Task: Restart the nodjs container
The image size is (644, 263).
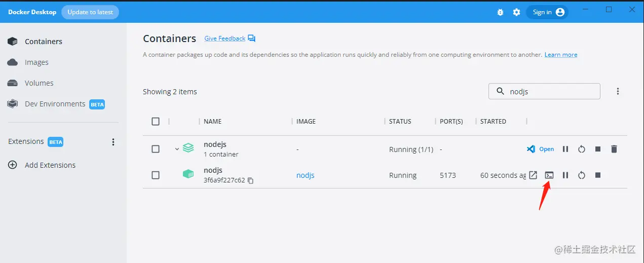Action: pyautogui.click(x=582, y=175)
